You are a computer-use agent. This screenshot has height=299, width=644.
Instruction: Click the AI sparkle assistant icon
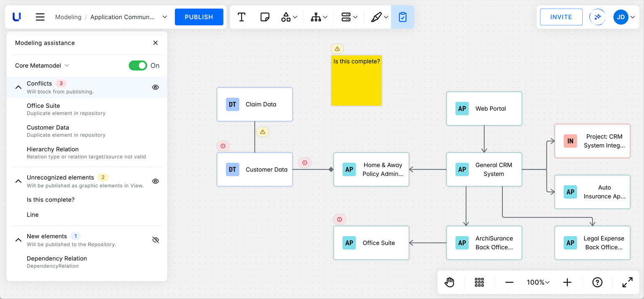pyautogui.click(x=597, y=17)
